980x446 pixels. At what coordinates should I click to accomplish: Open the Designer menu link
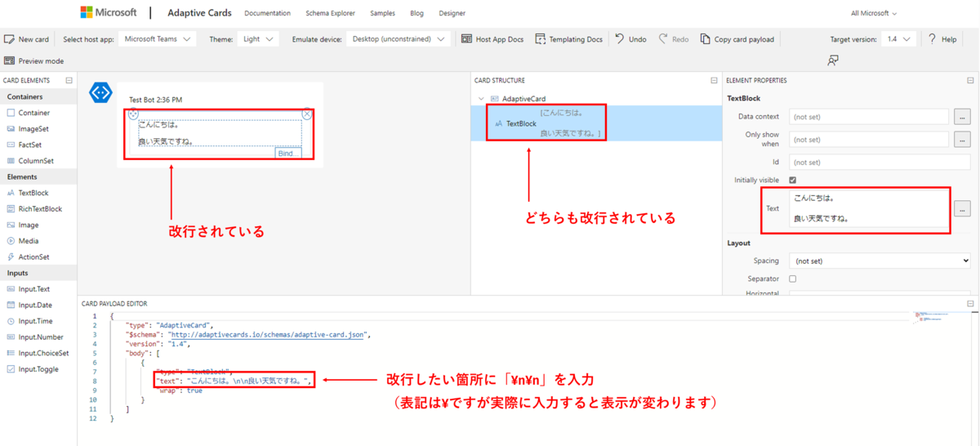click(x=452, y=13)
